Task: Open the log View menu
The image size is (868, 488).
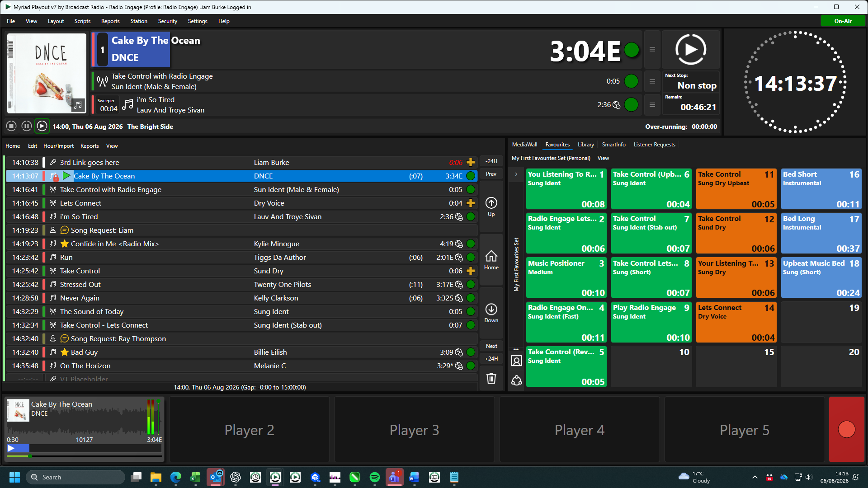Action: [x=112, y=146]
